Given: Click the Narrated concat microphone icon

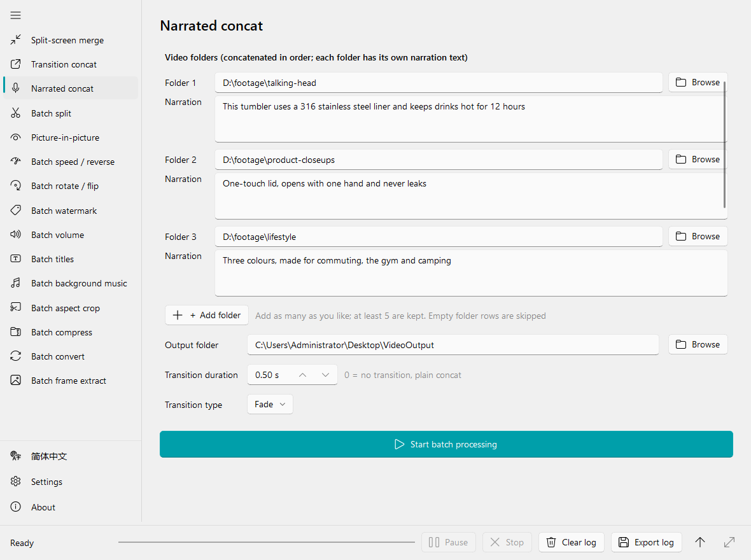Looking at the screenshot, I should (x=15, y=88).
